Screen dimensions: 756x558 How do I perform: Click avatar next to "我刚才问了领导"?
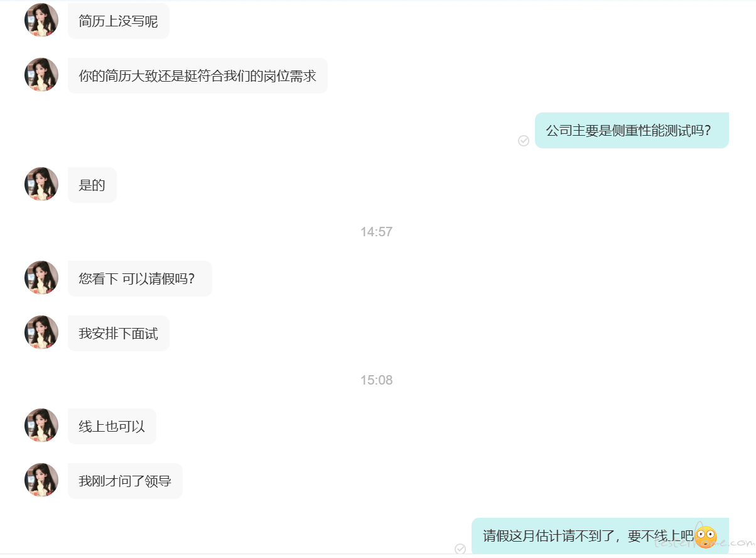tap(41, 480)
